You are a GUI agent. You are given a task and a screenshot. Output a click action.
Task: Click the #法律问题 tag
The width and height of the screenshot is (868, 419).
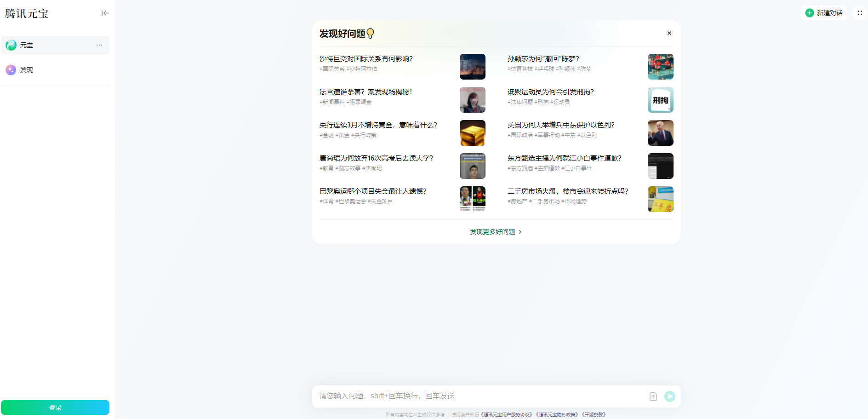click(x=520, y=102)
